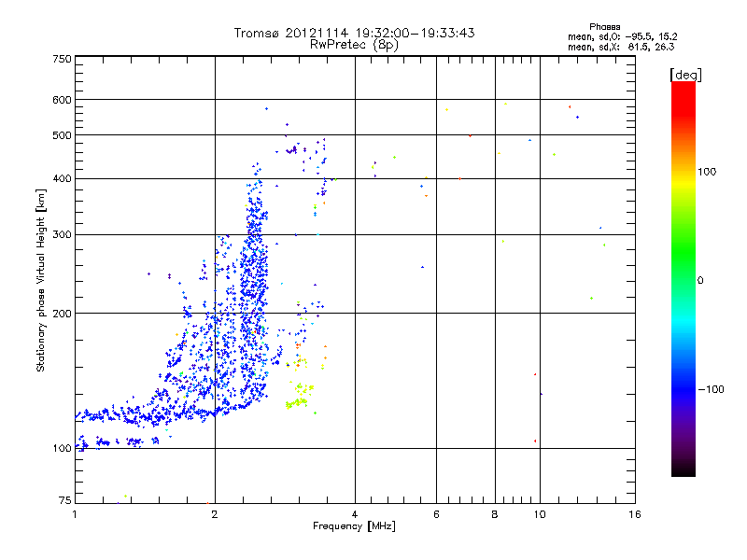Click x-axis tick label "16"
Image resolution: width=747 pixels, height=560 pixels.
[x=635, y=514]
